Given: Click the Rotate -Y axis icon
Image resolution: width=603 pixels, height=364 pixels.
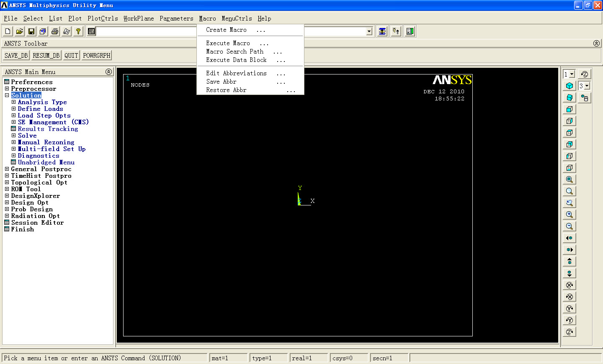Looking at the screenshot, I should pyautogui.click(x=569, y=320).
